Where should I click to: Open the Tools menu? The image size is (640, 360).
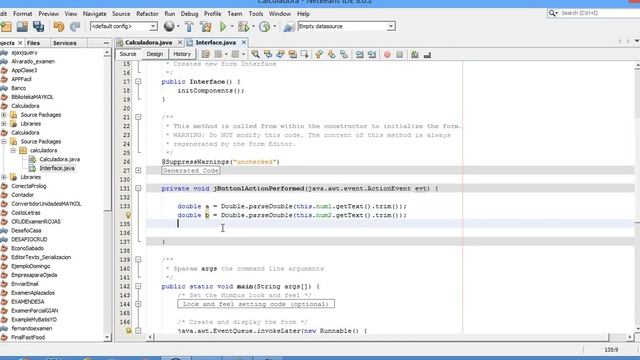[256, 14]
